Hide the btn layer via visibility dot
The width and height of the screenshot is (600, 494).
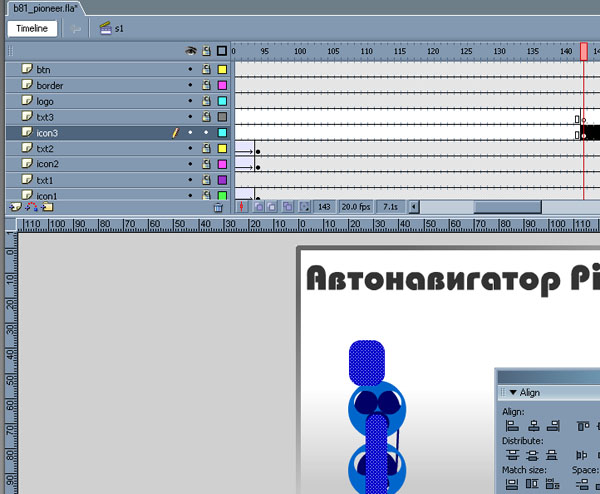(x=190, y=69)
